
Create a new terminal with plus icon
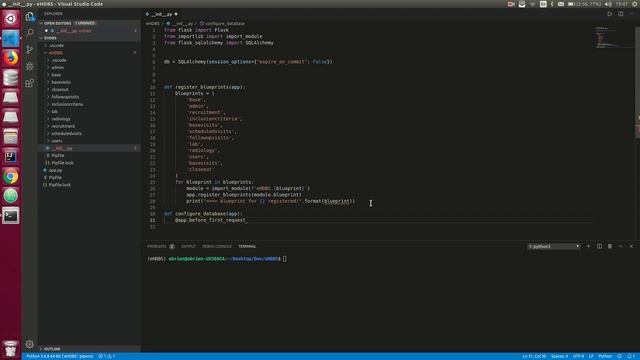click(x=588, y=246)
